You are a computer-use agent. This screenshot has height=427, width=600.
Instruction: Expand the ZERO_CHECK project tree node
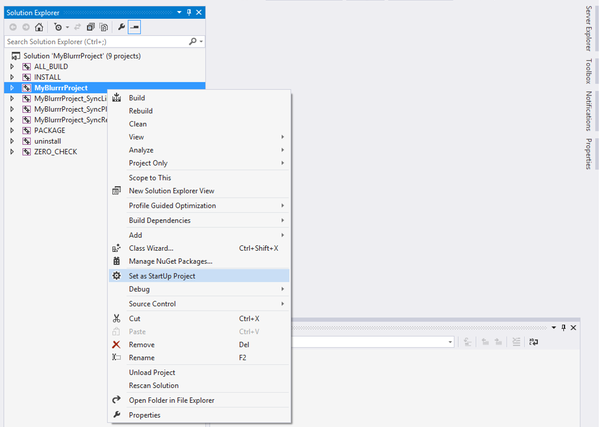(13, 152)
